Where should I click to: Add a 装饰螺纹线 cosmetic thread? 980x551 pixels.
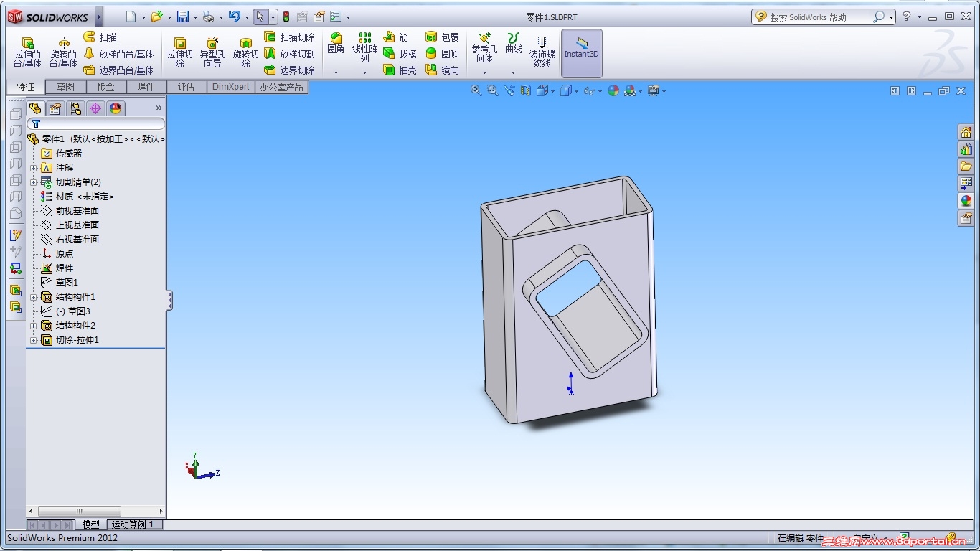click(542, 52)
